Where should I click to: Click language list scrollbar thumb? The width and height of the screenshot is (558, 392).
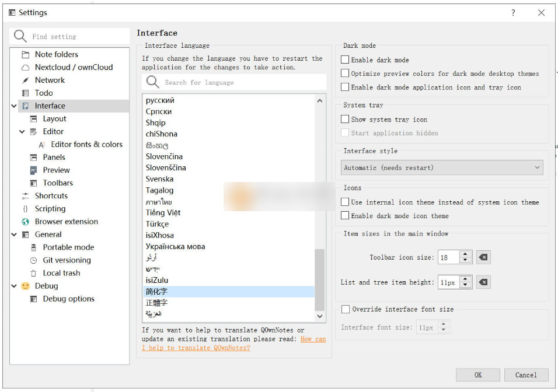pyautogui.click(x=320, y=279)
